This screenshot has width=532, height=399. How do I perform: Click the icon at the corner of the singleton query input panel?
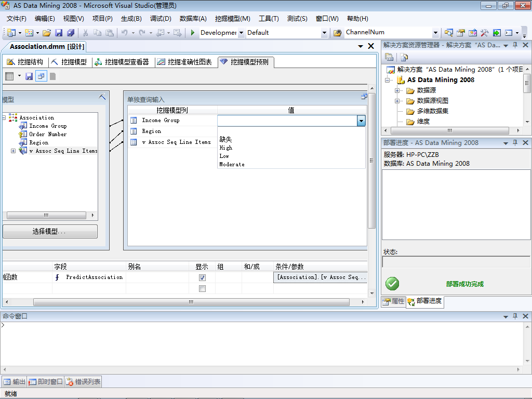pyautogui.click(x=364, y=97)
